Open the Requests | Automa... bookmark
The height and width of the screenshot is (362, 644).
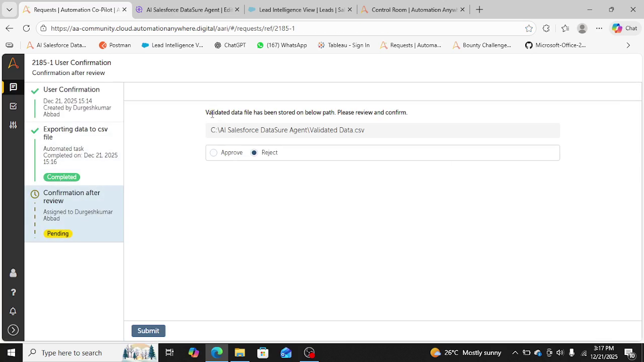[x=411, y=45]
